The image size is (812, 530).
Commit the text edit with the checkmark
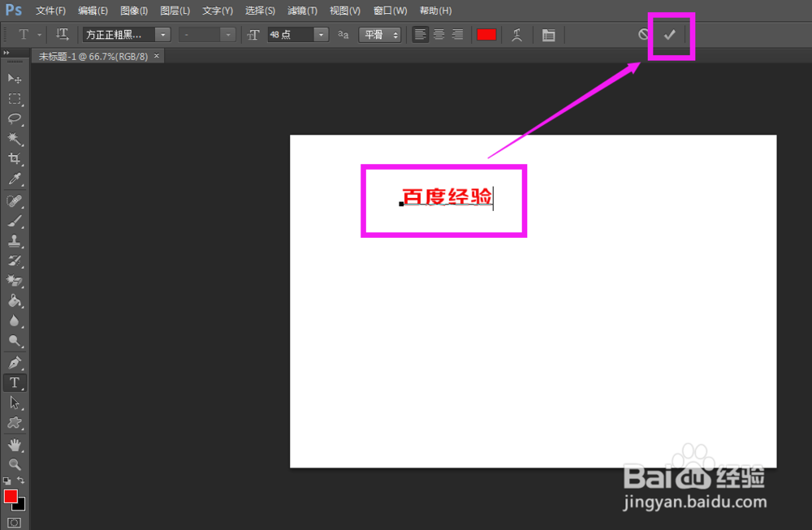[x=671, y=34]
